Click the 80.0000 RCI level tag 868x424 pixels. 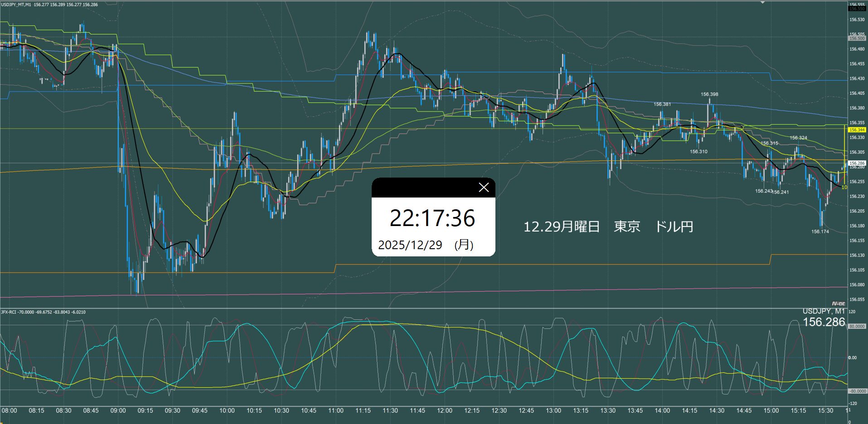[856, 326]
